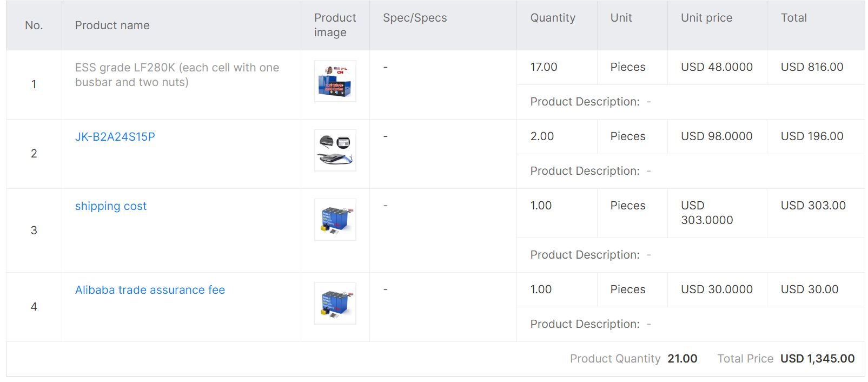Viewport: 868px width, 382px height.
Task: Click the Spec/Specs column header
Action: click(x=415, y=18)
